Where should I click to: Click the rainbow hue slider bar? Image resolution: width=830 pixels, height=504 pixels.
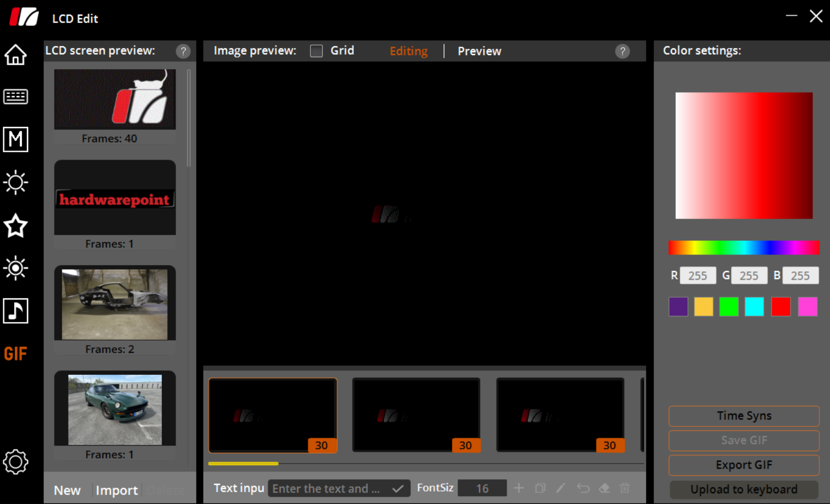[x=744, y=247]
